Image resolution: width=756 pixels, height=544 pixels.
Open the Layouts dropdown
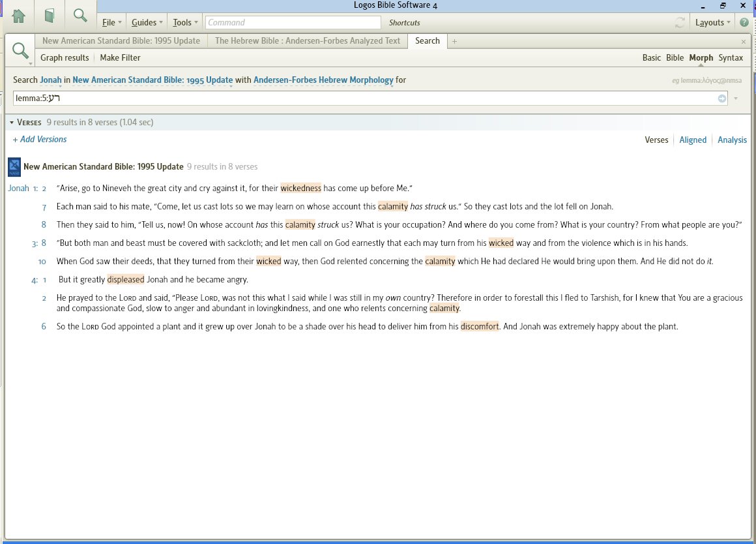point(712,23)
